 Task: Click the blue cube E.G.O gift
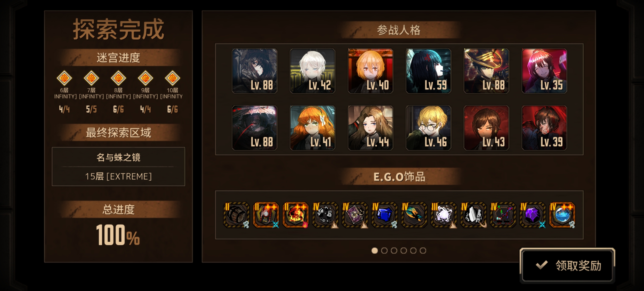(385, 215)
